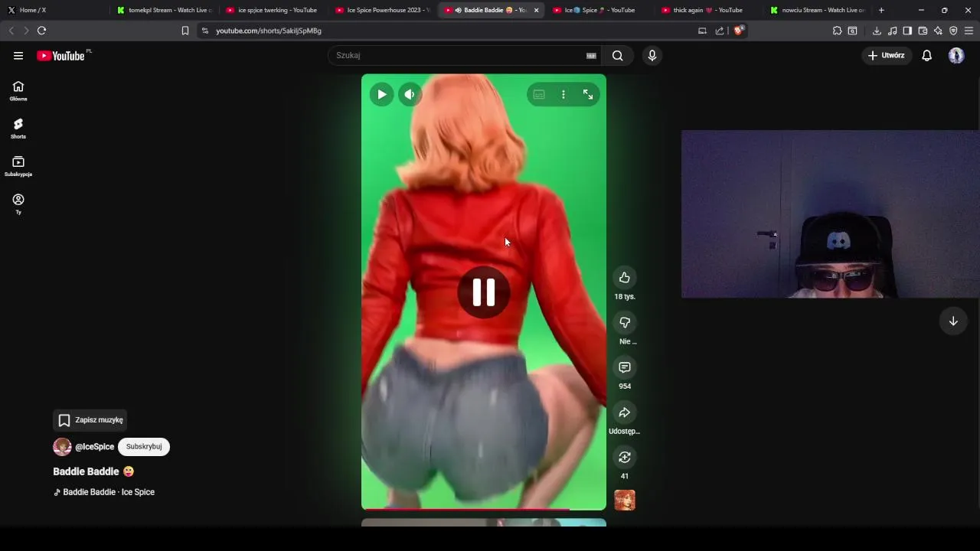Screen dimensions: 980x551
Task: Open Główna in the left sidebar
Action: pos(18,90)
